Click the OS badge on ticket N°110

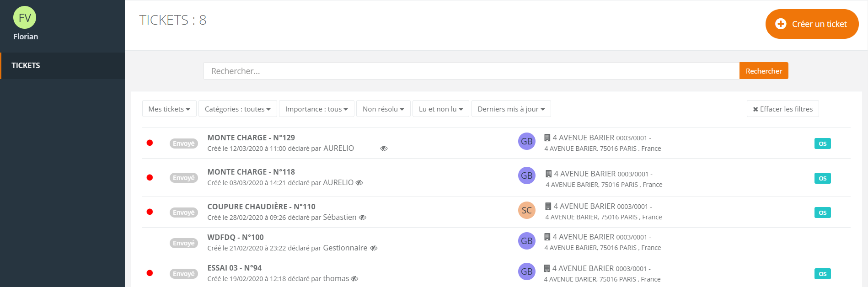point(822,213)
